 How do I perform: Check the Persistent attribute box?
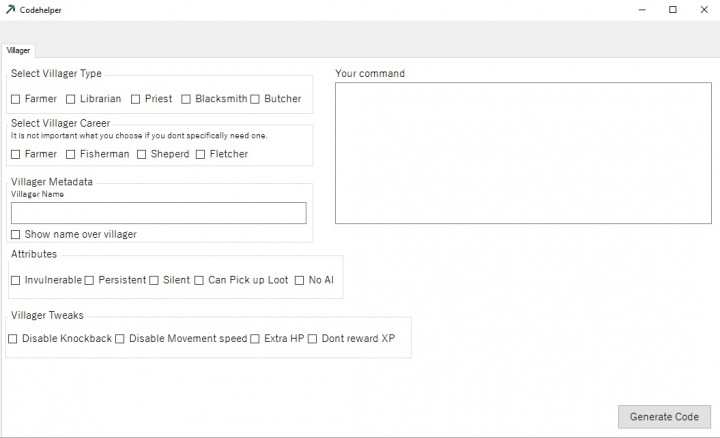point(89,280)
